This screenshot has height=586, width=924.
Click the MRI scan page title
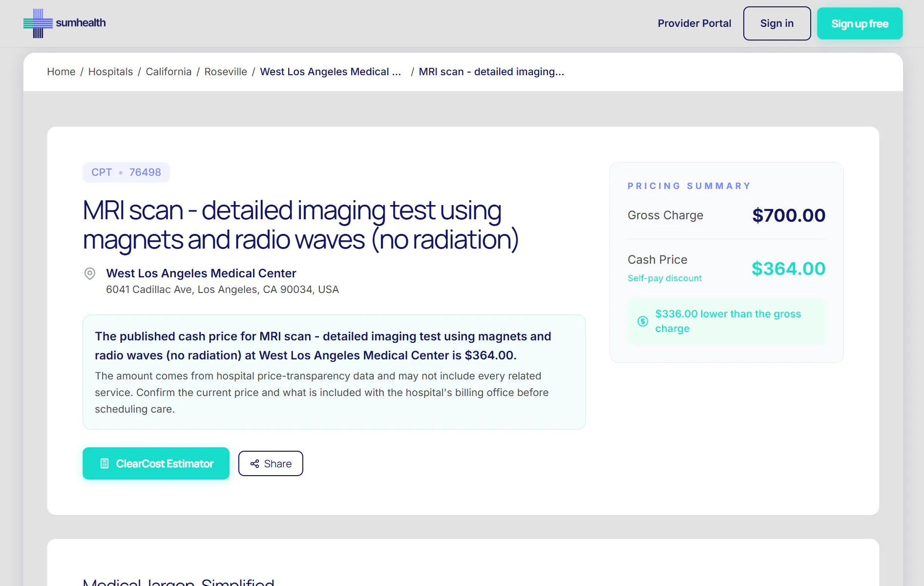[x=301, y=225]
